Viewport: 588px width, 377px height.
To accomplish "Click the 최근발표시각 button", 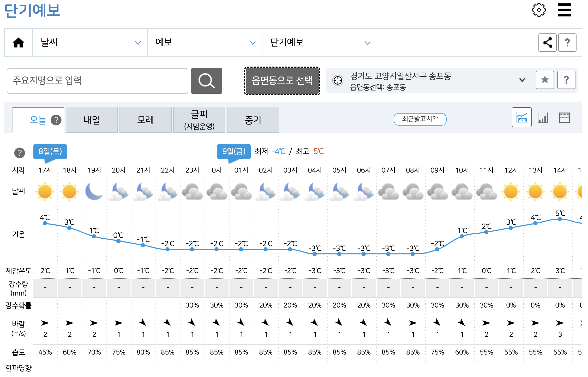I will click(x=420, y=119).
